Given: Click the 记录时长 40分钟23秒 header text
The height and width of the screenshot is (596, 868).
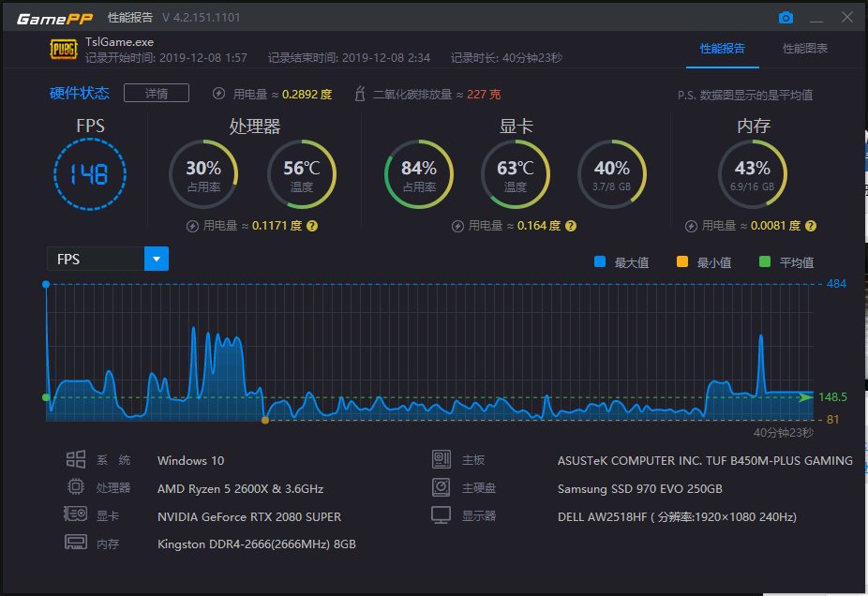Looking at the screenshot, I should pyautogui.click(x=506, y=57).
